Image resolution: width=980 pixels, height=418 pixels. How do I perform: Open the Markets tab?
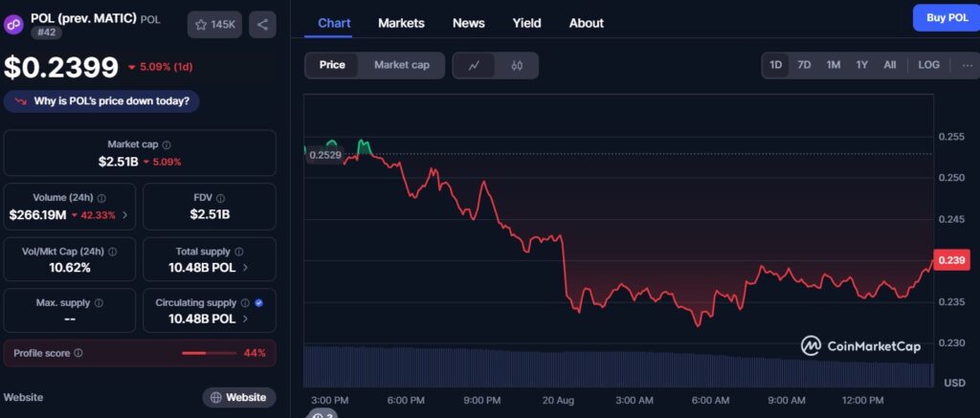(x=401, y=23)
